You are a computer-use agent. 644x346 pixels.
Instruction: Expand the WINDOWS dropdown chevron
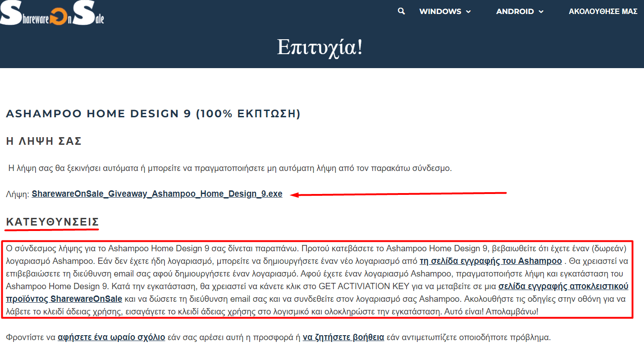tap(468, 12)
